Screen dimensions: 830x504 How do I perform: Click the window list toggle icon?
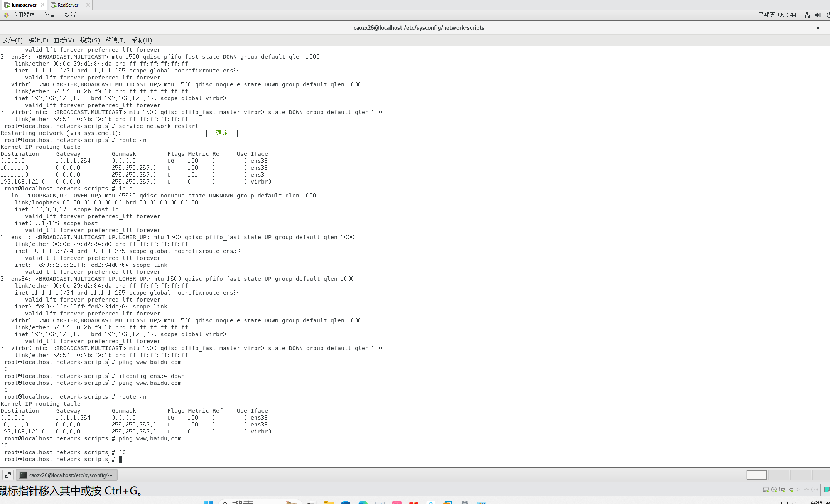tap(8, 475)
